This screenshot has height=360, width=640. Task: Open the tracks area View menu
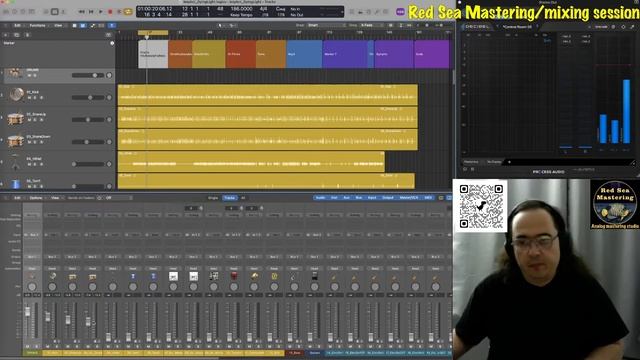tap(58, 25)
